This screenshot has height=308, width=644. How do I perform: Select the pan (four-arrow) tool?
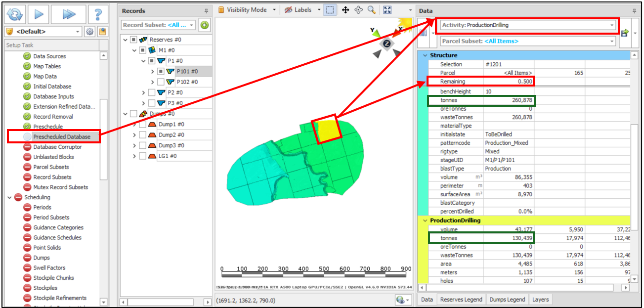coord(345,10)
